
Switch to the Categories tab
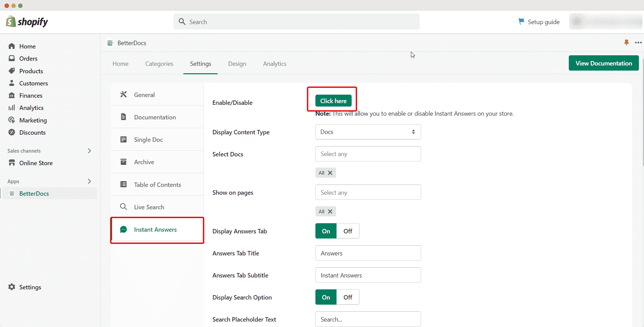coord(159,64)
